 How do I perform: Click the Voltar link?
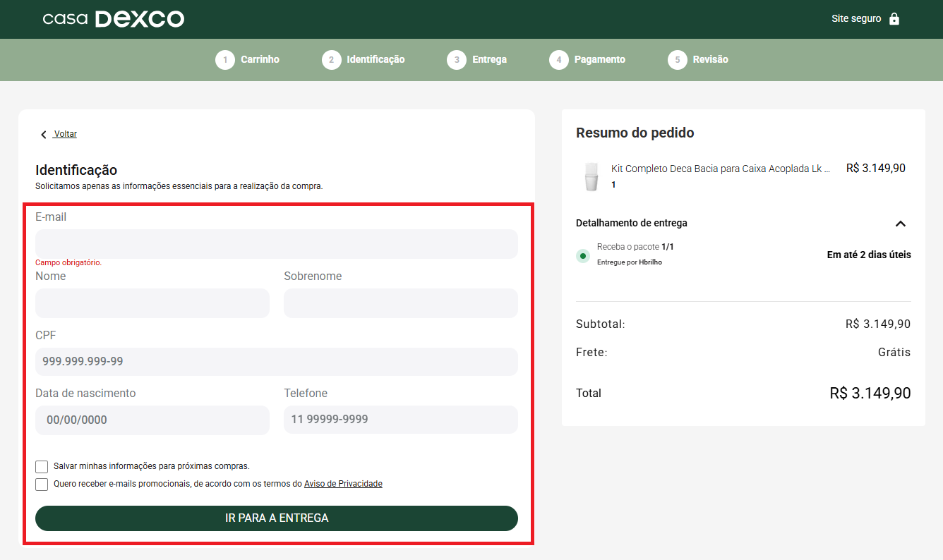point(66,134)
